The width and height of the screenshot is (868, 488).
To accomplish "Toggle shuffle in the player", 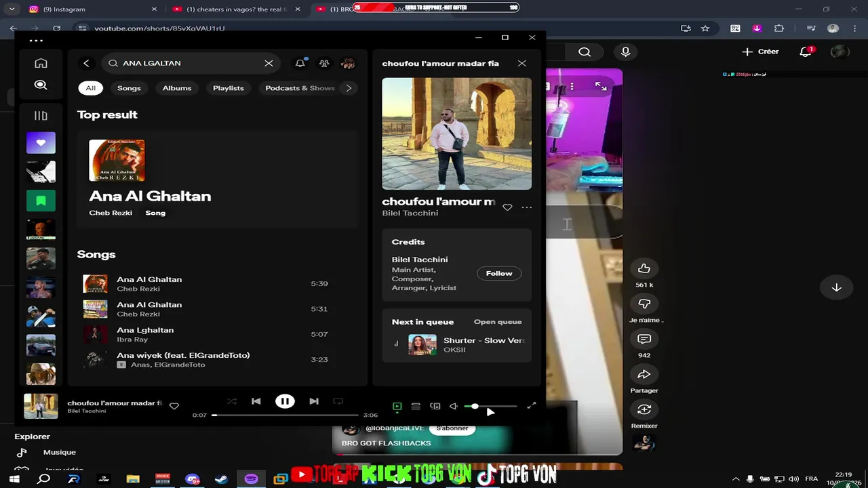I will 231,401.
